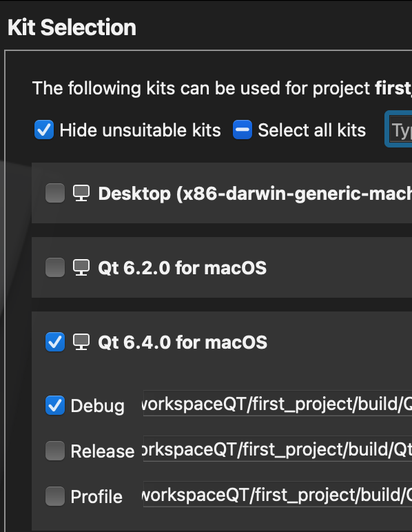Click the Qt 6.2.0 kit monitor icon
The width and height of the screenshot is (412, 532).
pyautogui.click(x=81, y=267)
